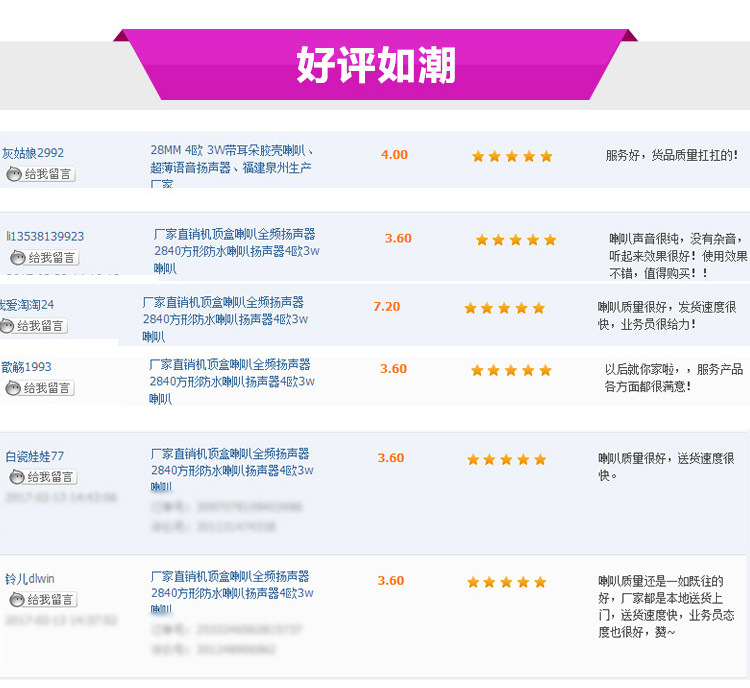Click review text 喇叭声音很纯，没有杂音
The width and height of the screenshot is (750, 688).
coord(678,256)
